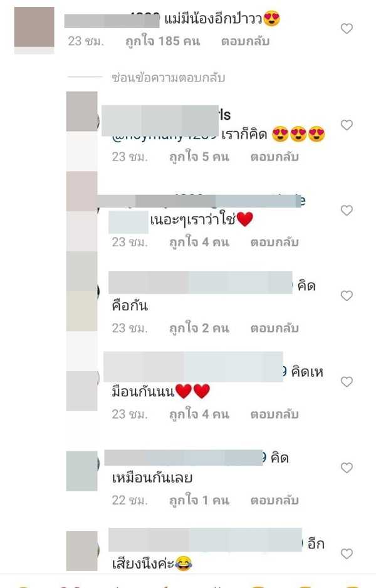
Task: Open the ถูกใจ 185 คน likes list
Action: click(163, 41)
